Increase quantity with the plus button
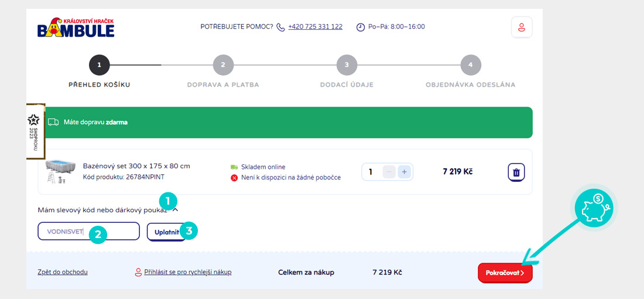The width and height of the screenshot is (644, 299). coord(405,172)
